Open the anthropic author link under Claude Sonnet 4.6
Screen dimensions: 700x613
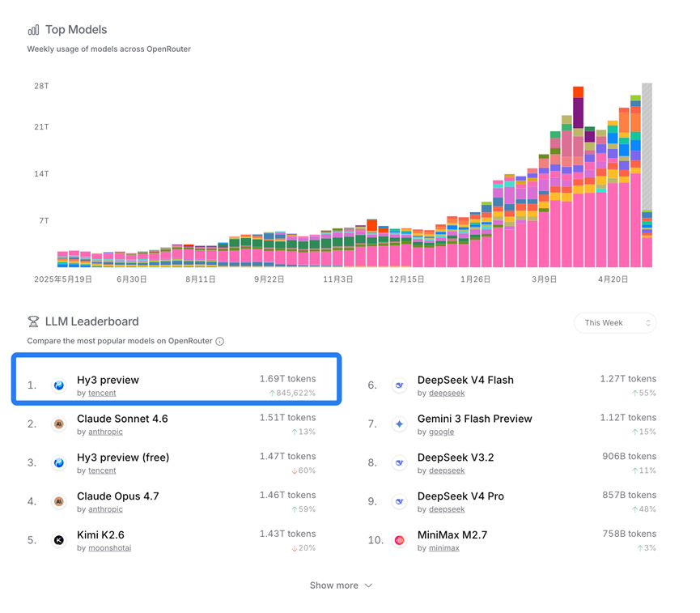tap(105, 432)
